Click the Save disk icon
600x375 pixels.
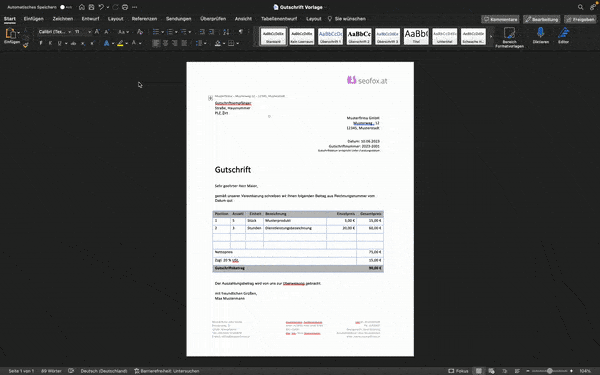91,7
